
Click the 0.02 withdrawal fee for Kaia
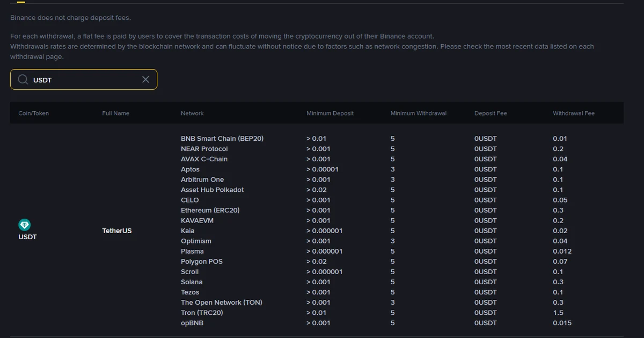(560, 231)
